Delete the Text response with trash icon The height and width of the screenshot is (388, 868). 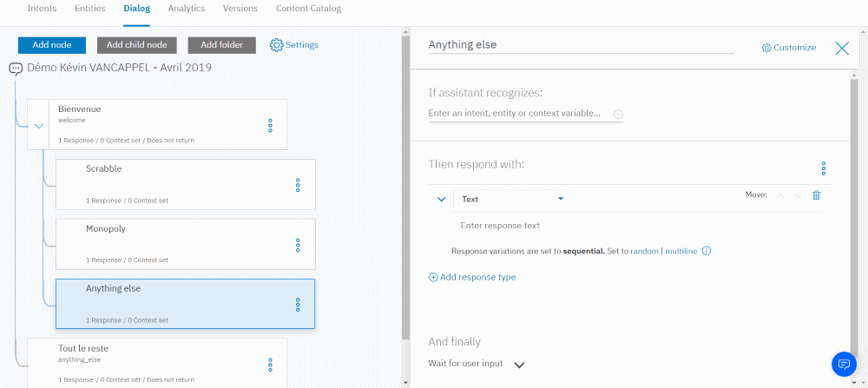click(816, 195)
